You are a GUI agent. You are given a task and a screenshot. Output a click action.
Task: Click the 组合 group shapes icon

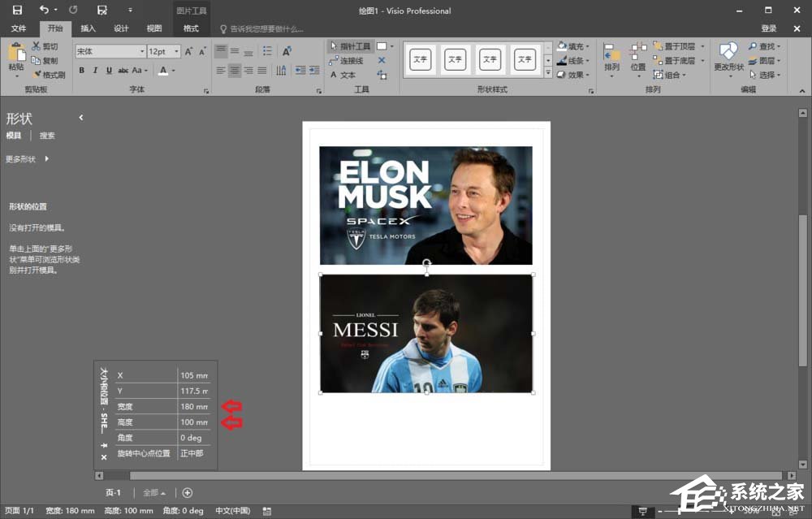coord(659,74)
